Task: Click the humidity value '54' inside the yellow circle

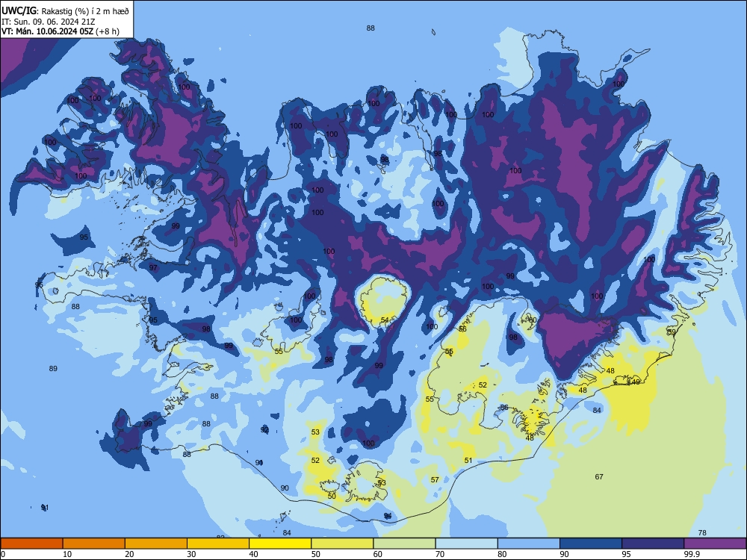Action: tap(385, 320)
